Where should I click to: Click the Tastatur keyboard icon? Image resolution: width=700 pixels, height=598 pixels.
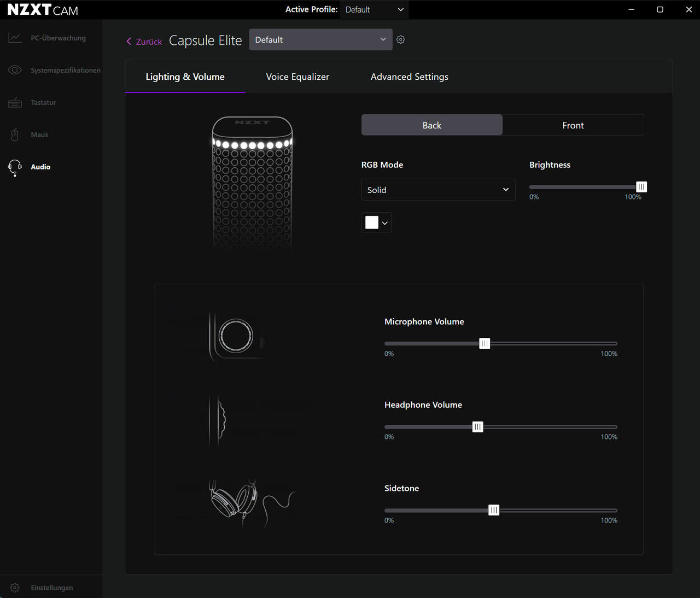(x=15, y=102)
